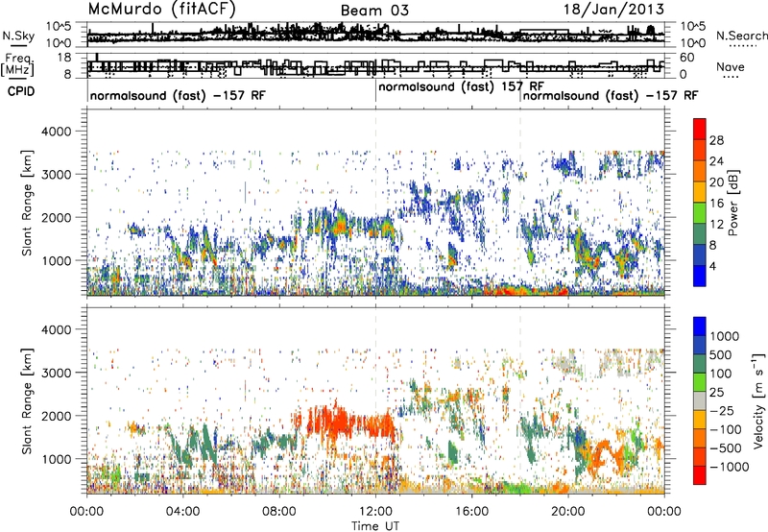Click the '16:00' time axis label
This screenshot has width=768, height=532.
coord(472,512)
